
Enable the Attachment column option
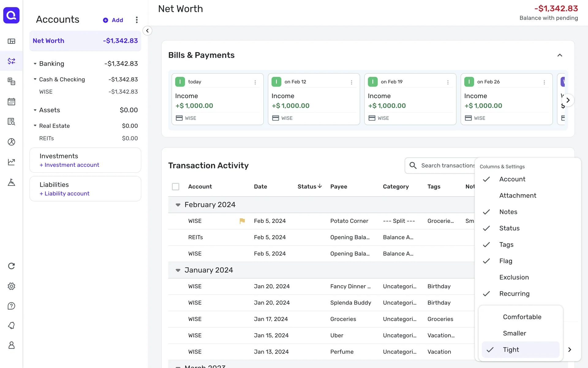(x=518, y=196)
